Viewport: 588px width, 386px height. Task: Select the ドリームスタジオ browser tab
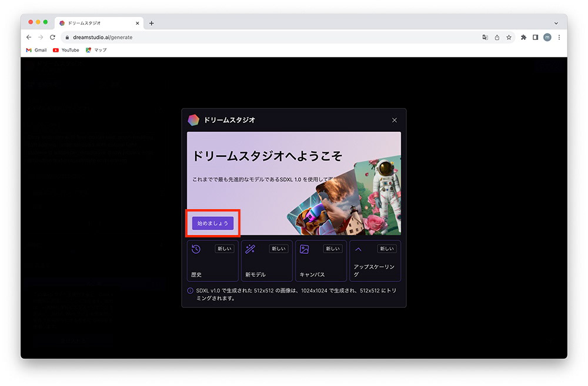coord(99,24)
